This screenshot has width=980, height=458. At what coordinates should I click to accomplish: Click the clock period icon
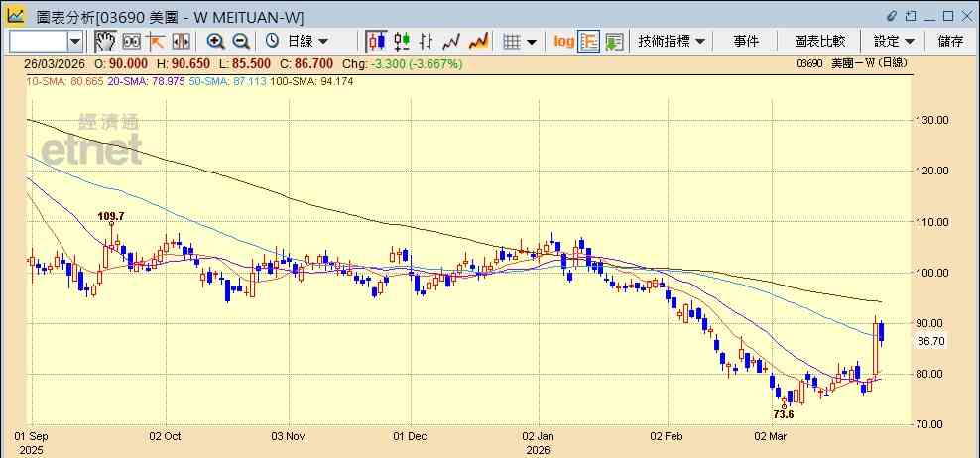coord(272,42)
